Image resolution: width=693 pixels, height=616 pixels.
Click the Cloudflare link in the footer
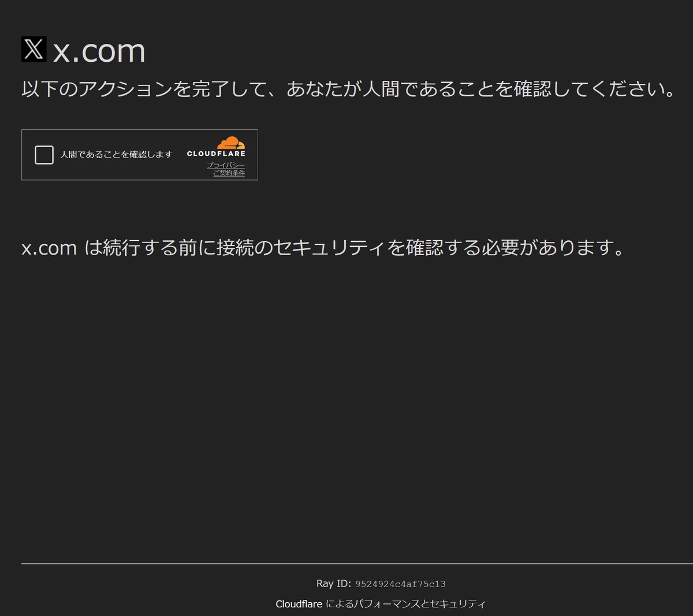click(299, 604)
